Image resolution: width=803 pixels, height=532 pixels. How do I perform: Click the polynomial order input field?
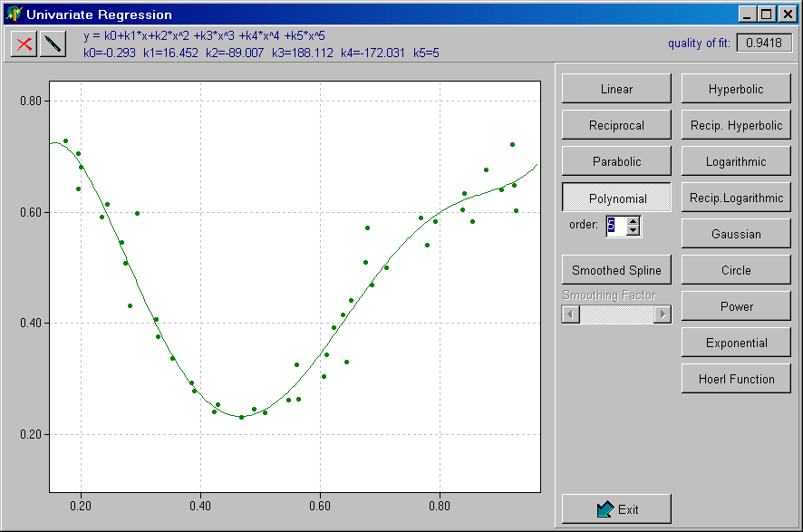pos(616,226)
